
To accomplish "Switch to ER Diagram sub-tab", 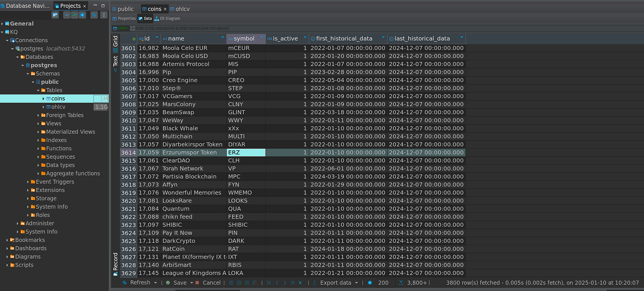I will [167, 19].
